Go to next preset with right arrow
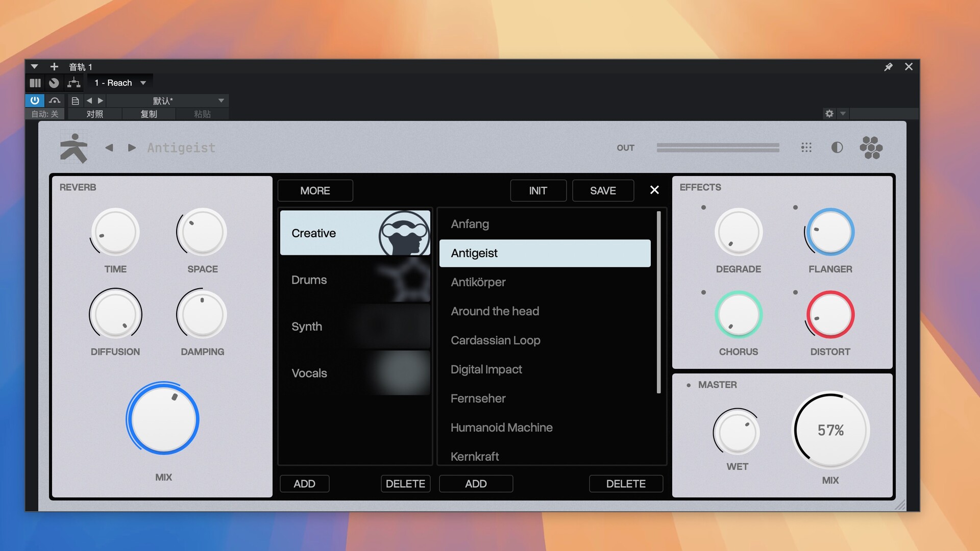The image size is (980, 551). (132, 148)
